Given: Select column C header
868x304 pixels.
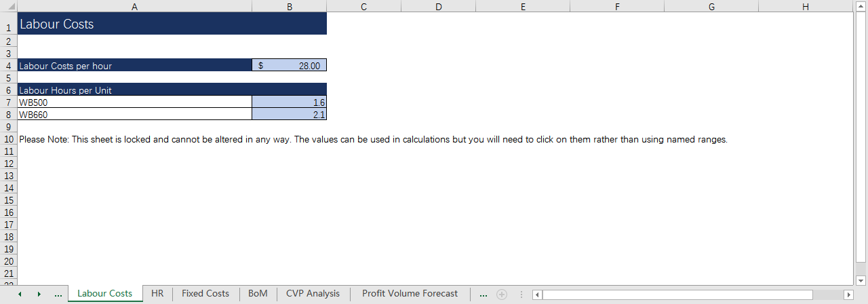Looking at the screenshot, I should (x=364, y=6).
